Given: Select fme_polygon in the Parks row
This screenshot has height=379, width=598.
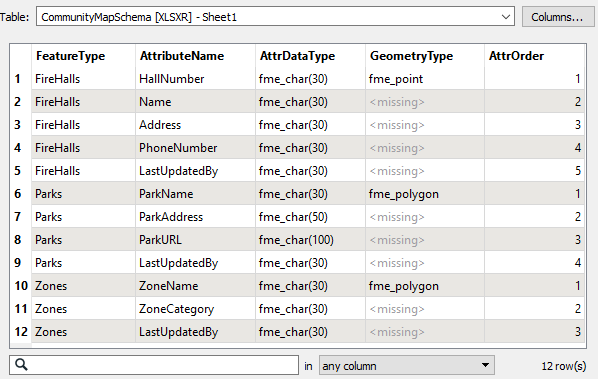Looking at the screenshot, I should 425,194.
